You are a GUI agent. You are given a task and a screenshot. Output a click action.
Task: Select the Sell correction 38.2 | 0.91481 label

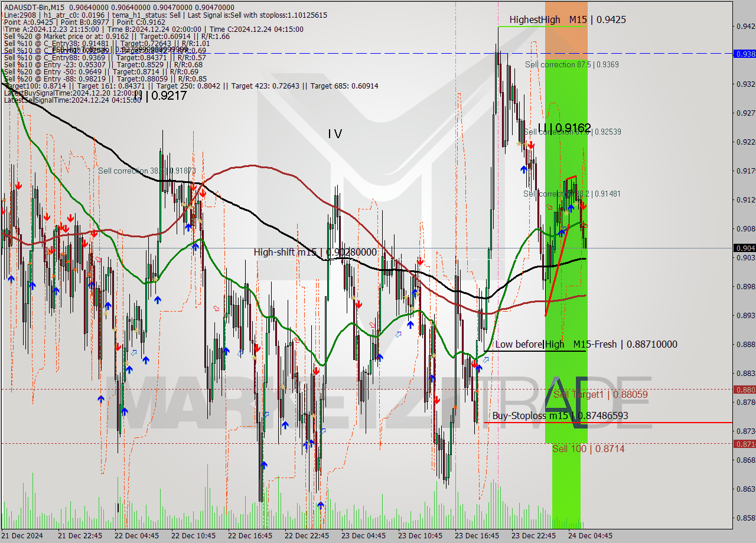tap(572, 194)
